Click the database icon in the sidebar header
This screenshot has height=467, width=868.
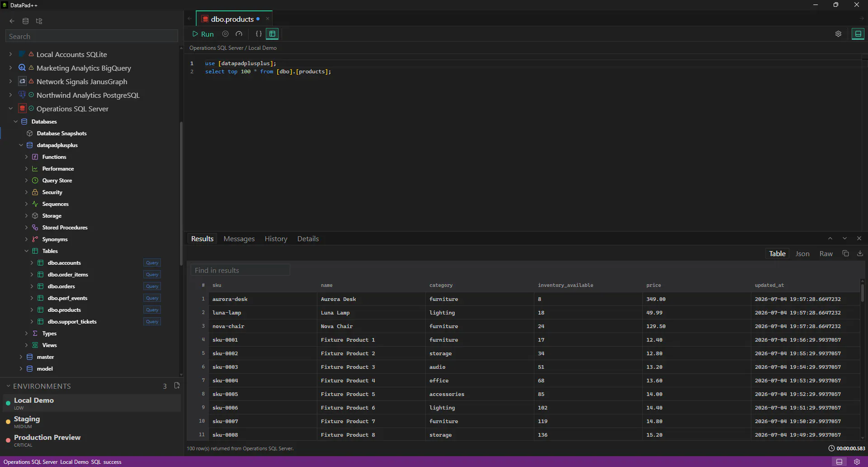26,21
